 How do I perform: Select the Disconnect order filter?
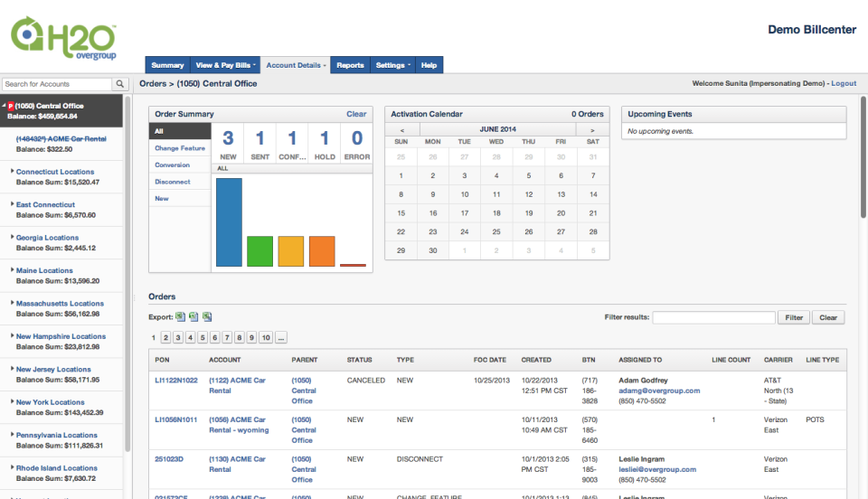[x=180, y=182]
